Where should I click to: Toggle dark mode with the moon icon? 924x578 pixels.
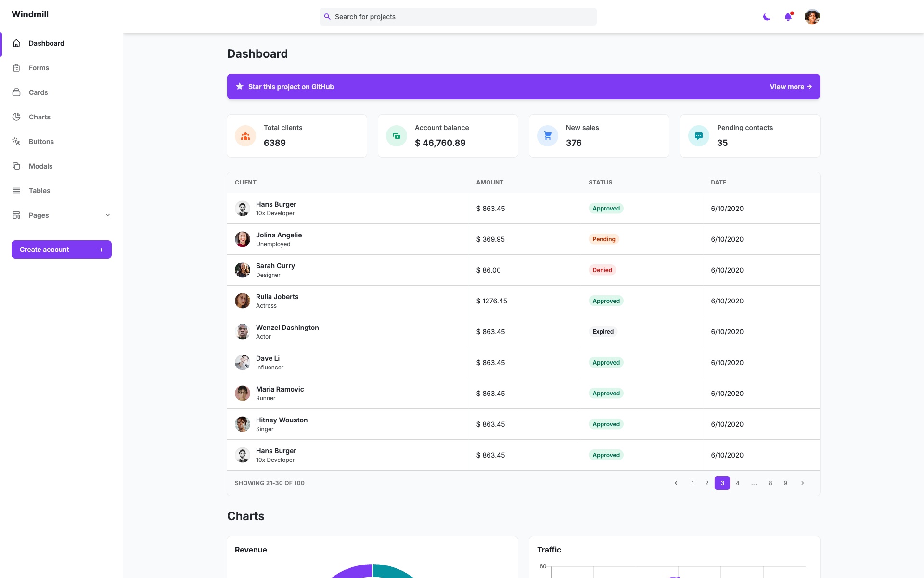(766, 17)
